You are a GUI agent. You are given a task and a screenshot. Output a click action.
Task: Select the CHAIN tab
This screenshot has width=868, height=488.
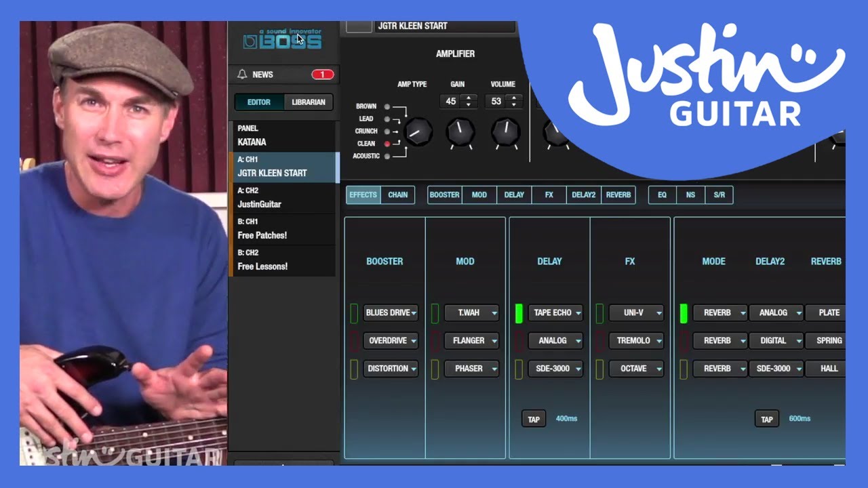pyautogui.click(x=398, y=195)
